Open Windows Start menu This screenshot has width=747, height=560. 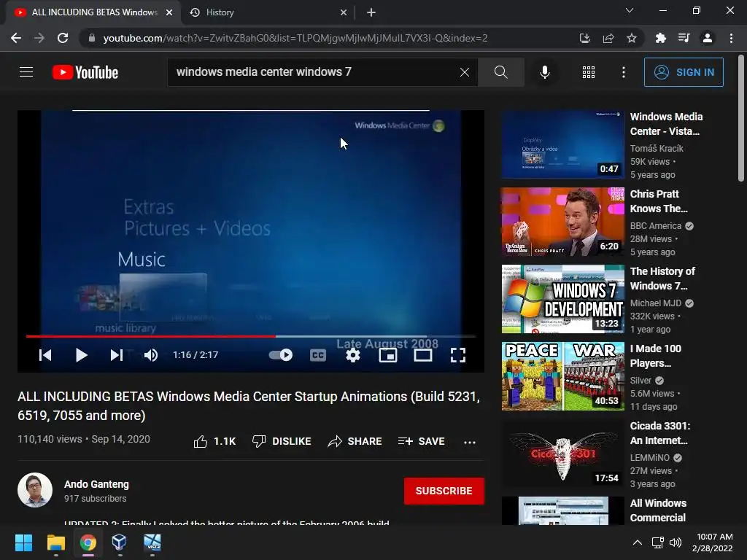click(x=23, y=542)
